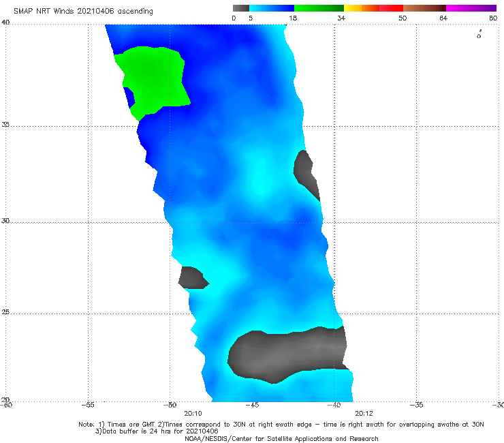Click the color bar label '34'
504x443 pixels.
tap(341, 18)
